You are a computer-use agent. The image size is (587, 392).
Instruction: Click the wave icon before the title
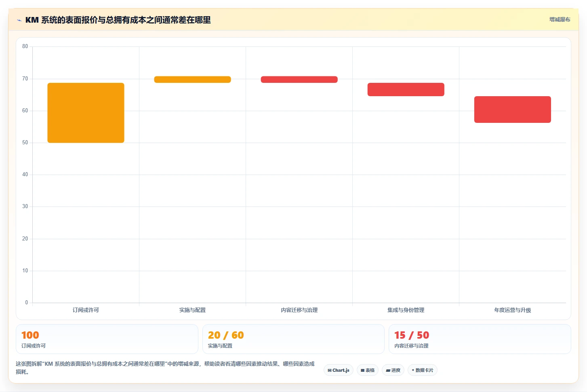19,20
